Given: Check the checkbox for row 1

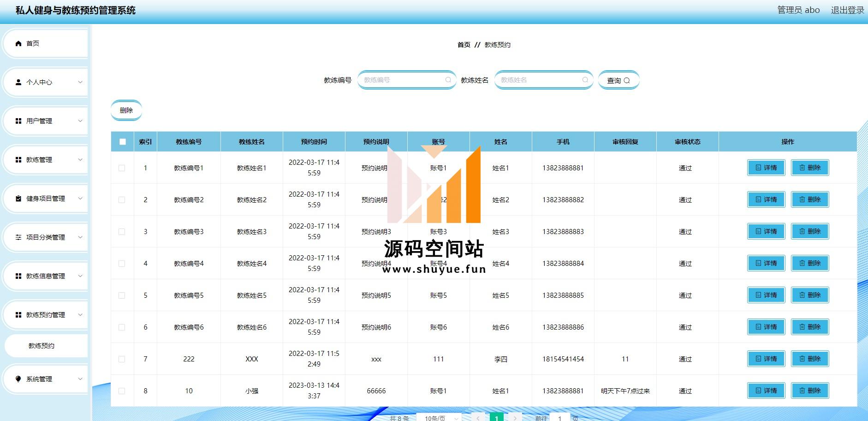Looking at the screenshot, I should (x=122, y=168).
